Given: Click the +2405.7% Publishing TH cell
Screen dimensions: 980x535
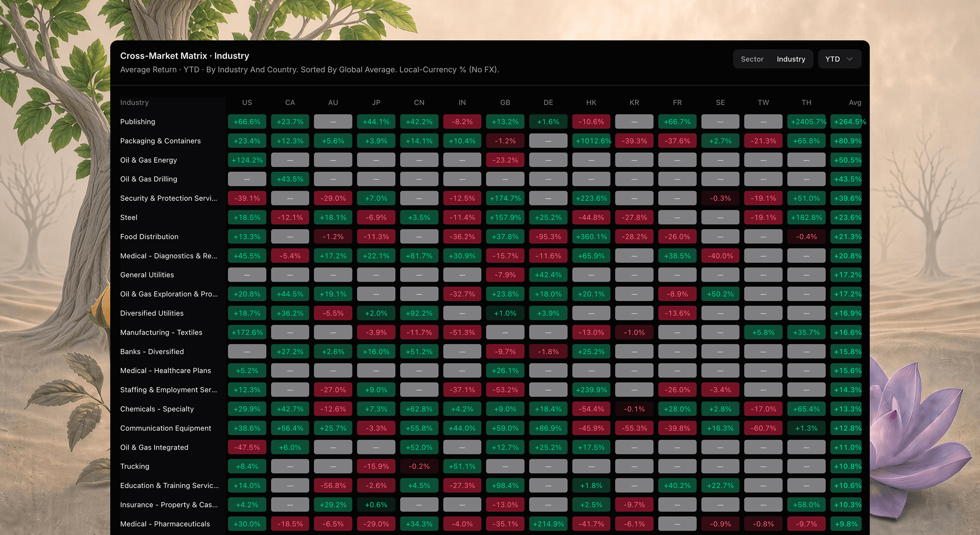Looking at the screenshot, I should (806, 122).
